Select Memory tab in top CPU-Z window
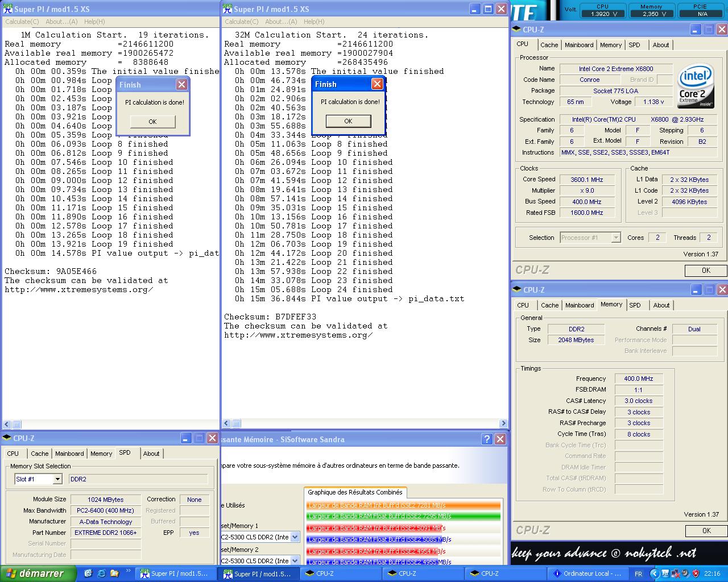The height and width of the screenshot is (582, 728). (611, 45)
